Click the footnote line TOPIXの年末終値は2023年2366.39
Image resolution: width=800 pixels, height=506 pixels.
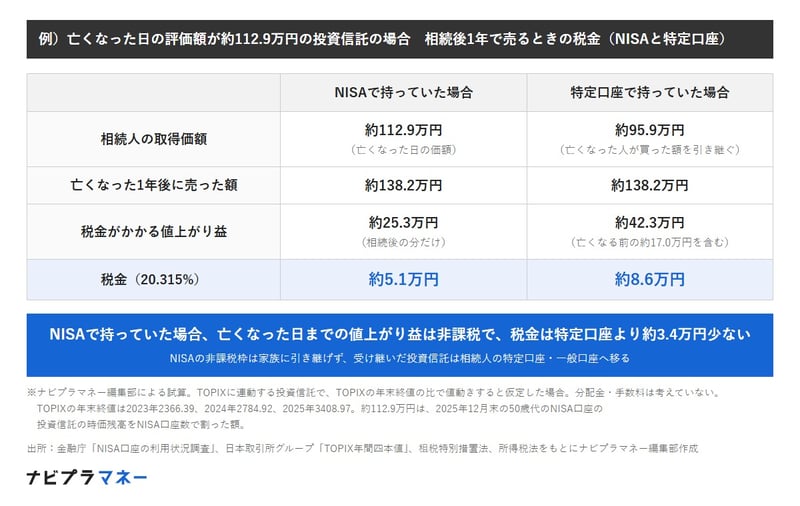(x=319, y=409)
